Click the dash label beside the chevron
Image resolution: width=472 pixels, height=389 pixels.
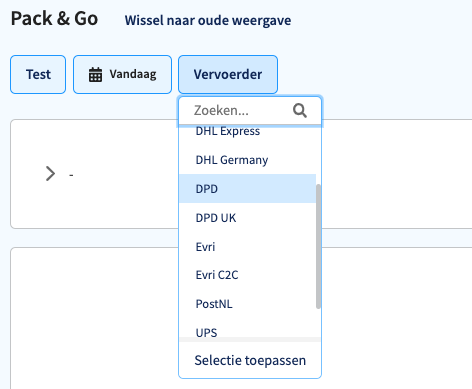(71, 175)
